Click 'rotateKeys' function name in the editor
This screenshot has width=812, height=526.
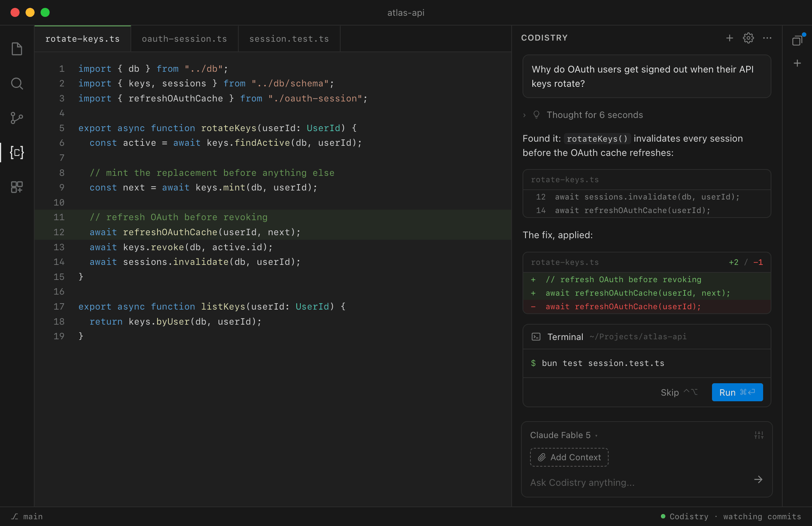coord(229,128)
